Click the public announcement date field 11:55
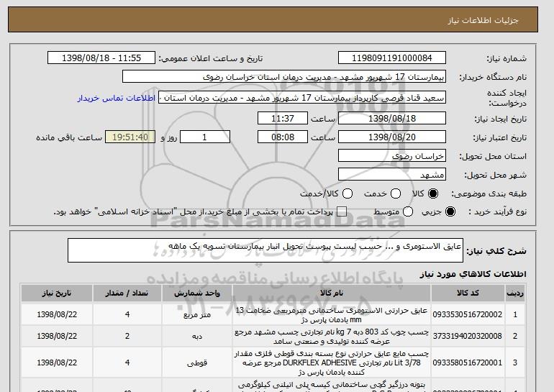The height and width of the screenshot is (392, 554). click(x=101, y=58)
